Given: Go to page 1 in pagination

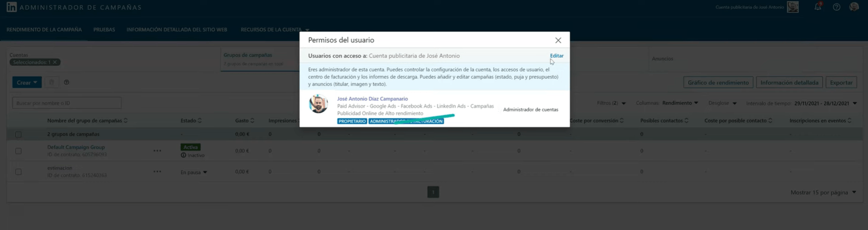Looking at the screenshot, I should pos(433,192).
